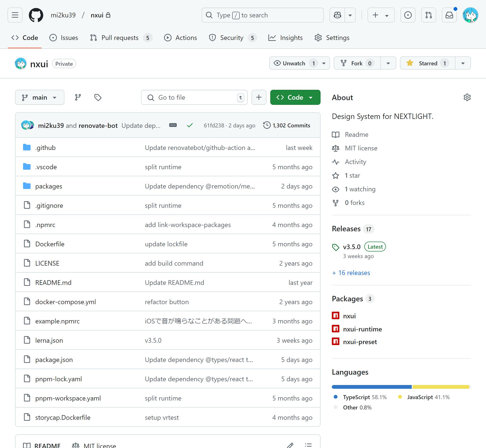Open the storycap.Dockerfile file

coord(63,417)
